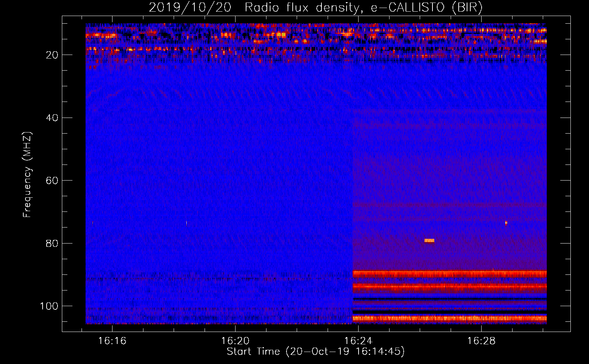Click the 16:16 time tick label

[x=112, y=341]
